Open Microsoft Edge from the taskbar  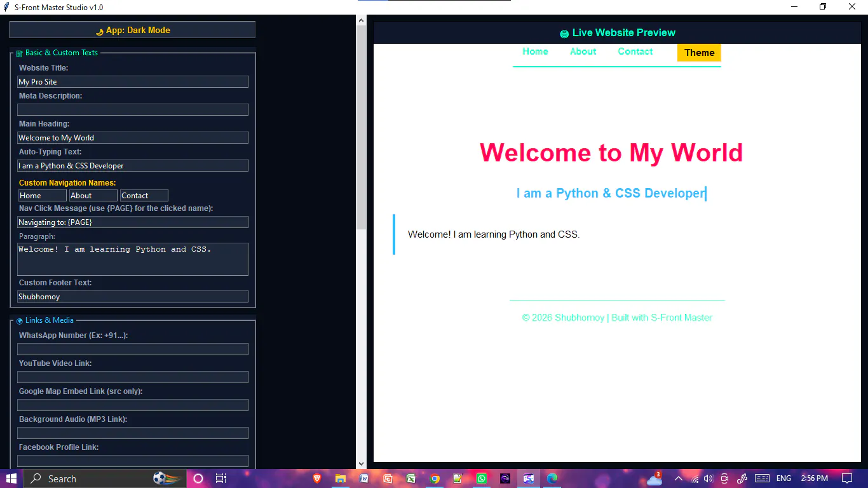552,478
